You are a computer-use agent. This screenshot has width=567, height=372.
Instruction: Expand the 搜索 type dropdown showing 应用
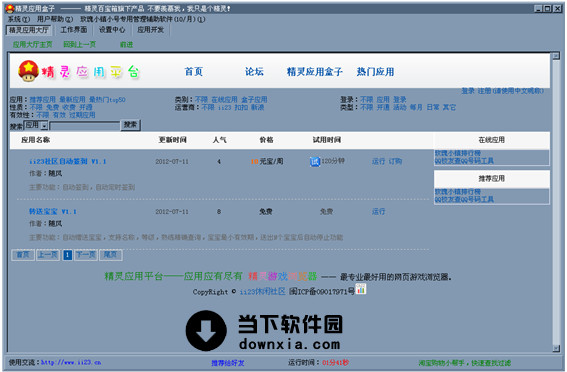pyautogui.click(x=36, y=125)
